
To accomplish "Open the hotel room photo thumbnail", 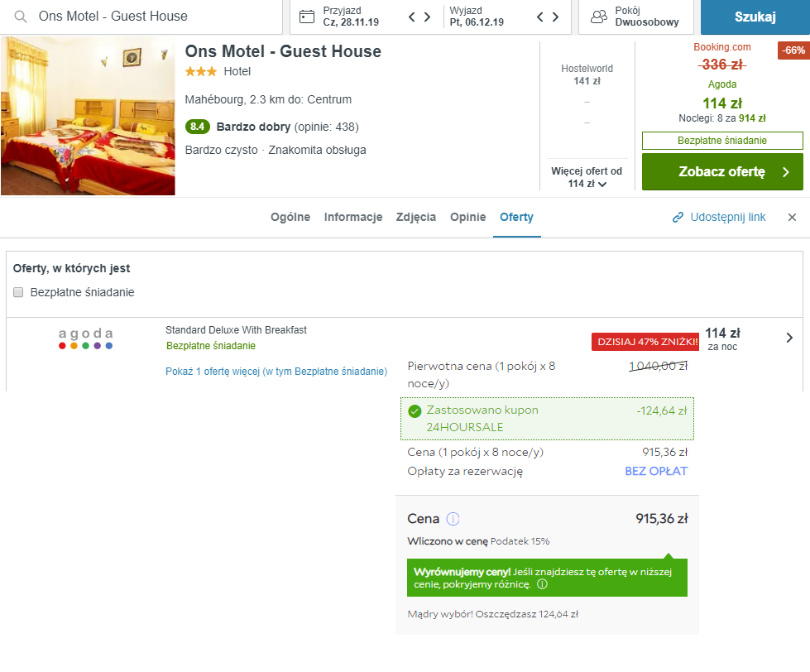I will (x=88, y=116).
